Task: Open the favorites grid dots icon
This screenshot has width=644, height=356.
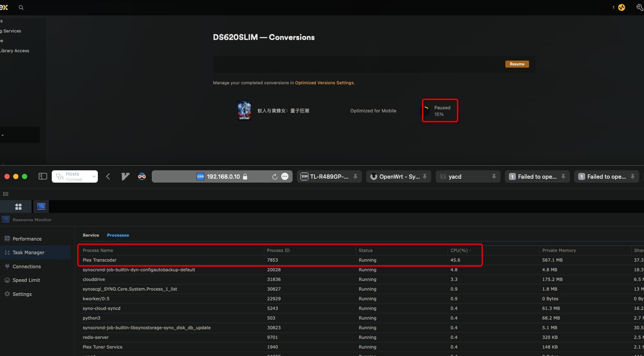Action: pyautogui.click(x=5, y=194)
